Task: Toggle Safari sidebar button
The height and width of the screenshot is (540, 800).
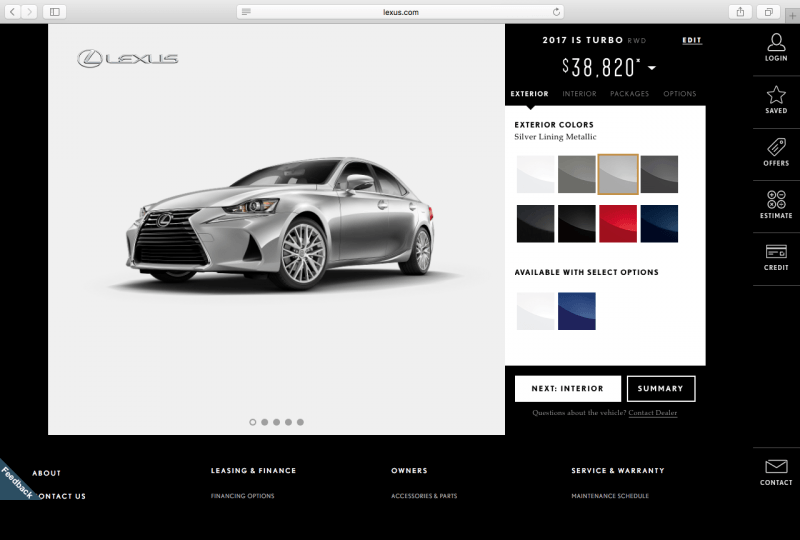Action: [55, 12]
